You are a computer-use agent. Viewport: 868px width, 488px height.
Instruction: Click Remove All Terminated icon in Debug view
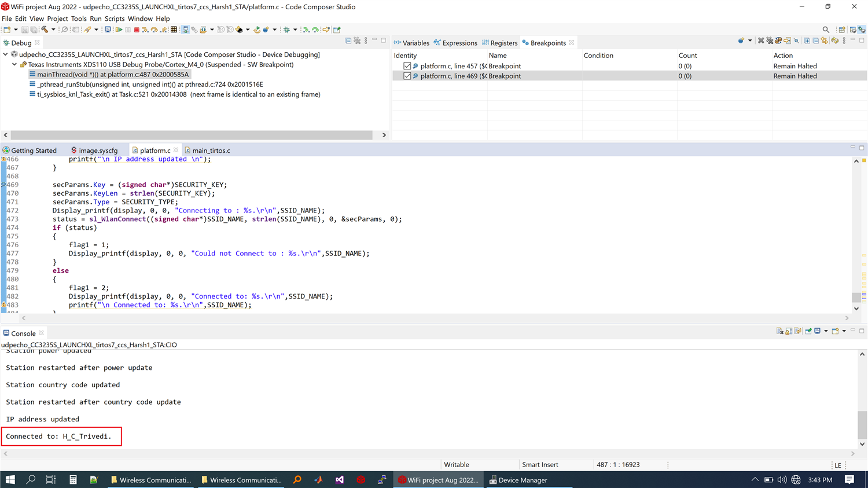[x=357, y=41]
